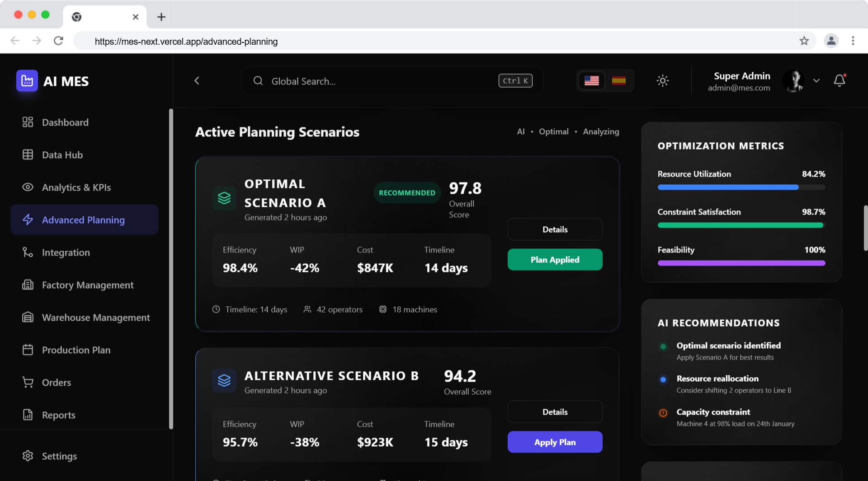Open Data Hub in the sidebar
The image size is (868, 481).
pyautogui.click(x=85, y=155)
